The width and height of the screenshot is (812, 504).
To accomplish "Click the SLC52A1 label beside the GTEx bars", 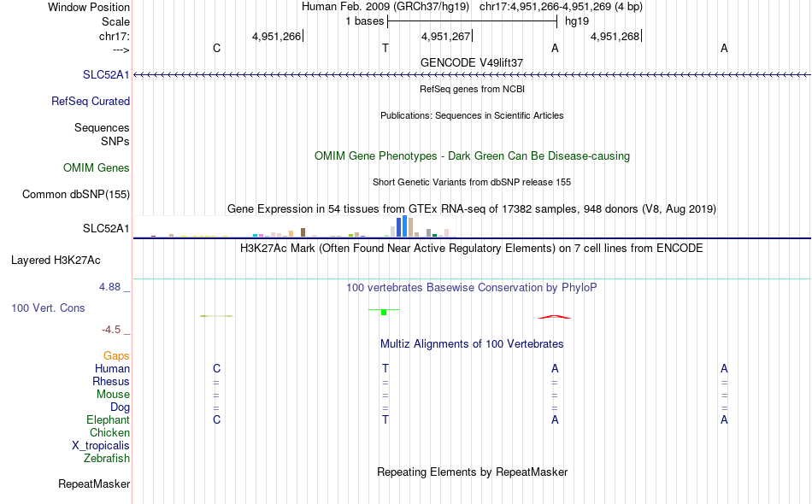I will click(106, 229).
